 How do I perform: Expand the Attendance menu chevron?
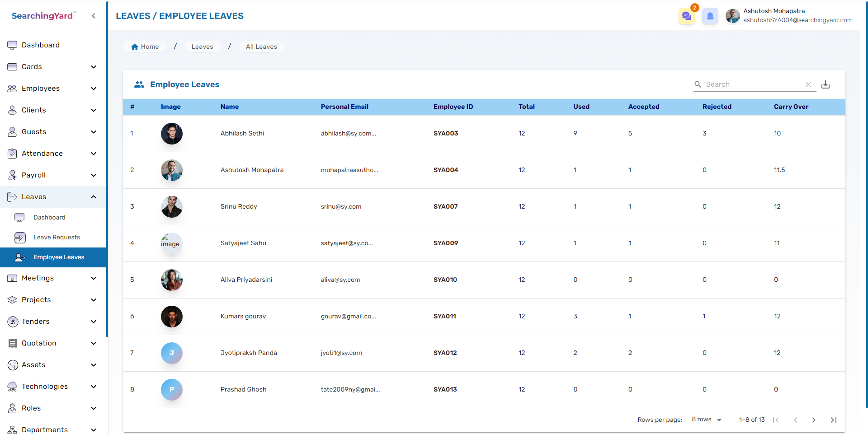[x=94, y=154]
